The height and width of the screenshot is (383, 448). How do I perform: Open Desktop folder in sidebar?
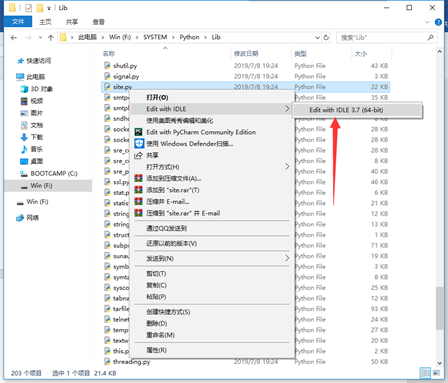(37, 161)
